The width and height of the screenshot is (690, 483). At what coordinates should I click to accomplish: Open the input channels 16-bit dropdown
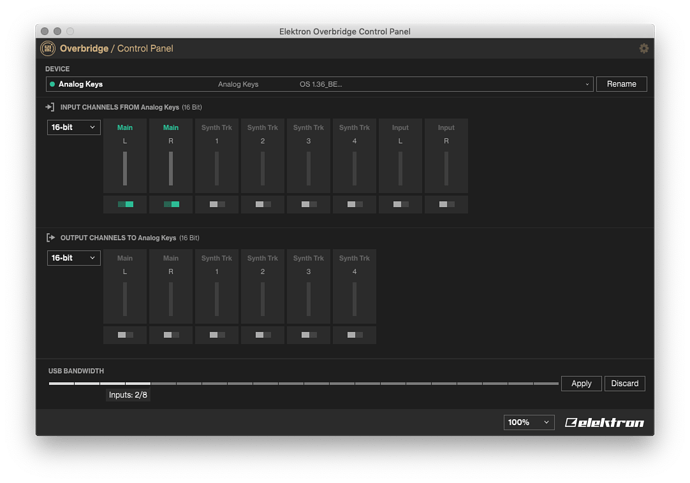coord(73,127)
